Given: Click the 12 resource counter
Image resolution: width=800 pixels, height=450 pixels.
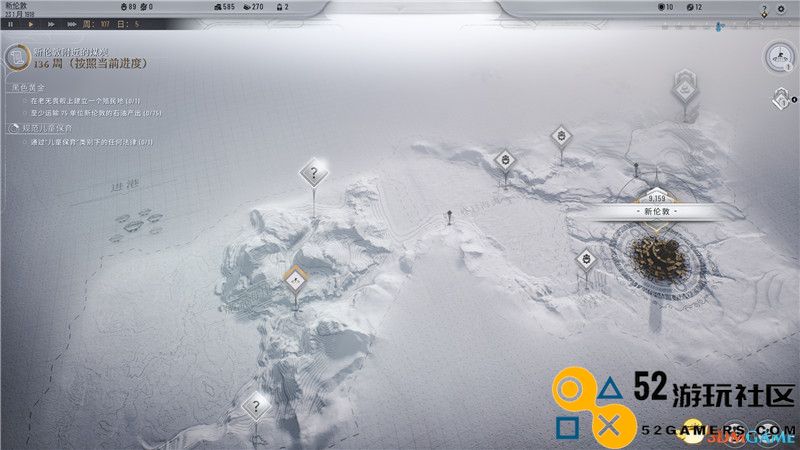Looking at the screenshot, I should (694, 7).
